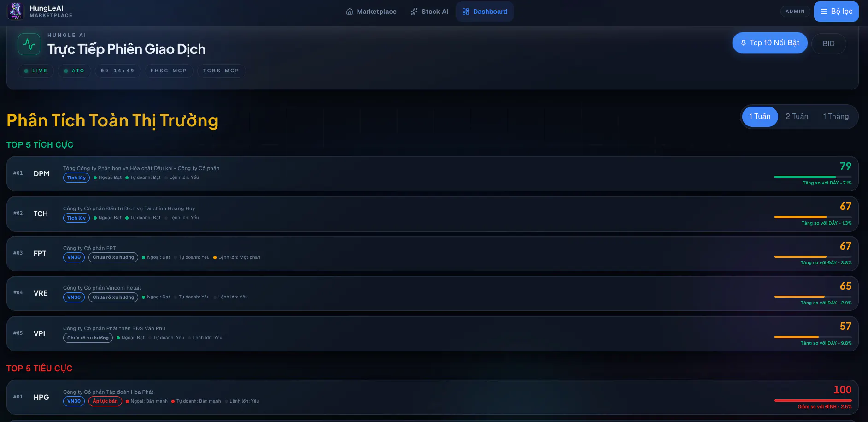Click the score 79 on DPM
Image resolution: width=868 pixels, height=422 pixels.
(x=845, y=166)
